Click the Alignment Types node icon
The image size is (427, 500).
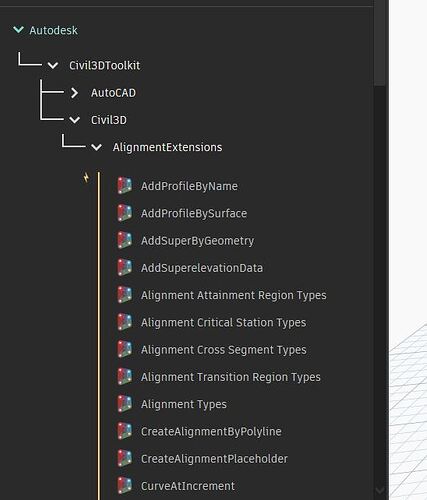(125, 404)
